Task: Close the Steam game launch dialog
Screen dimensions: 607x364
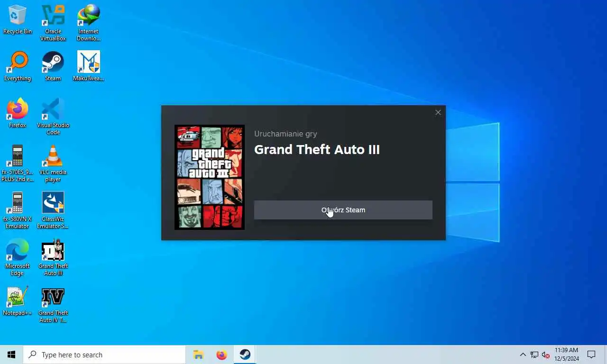Action: pyautogui.click(x=438, y=112)
